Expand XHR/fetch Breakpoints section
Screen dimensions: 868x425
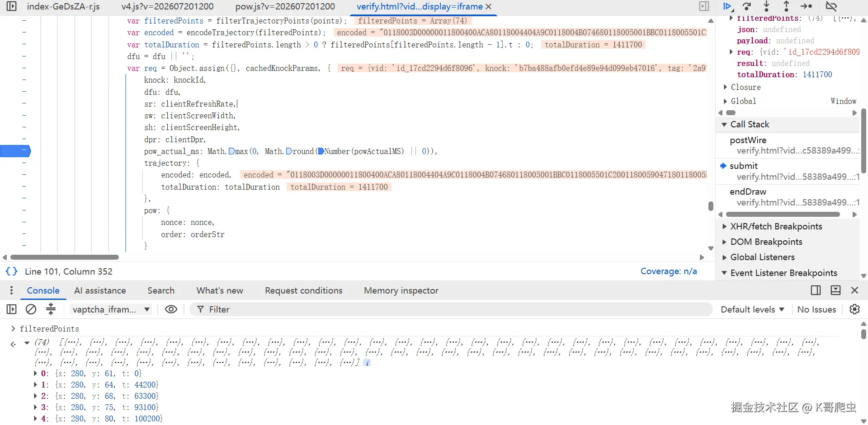(724, 226)
